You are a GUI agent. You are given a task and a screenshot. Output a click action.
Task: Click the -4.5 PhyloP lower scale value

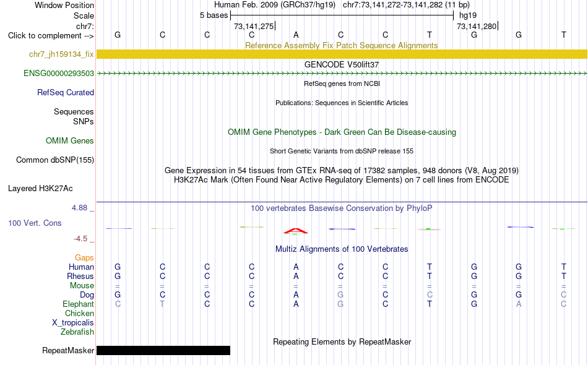pos(80,239)
